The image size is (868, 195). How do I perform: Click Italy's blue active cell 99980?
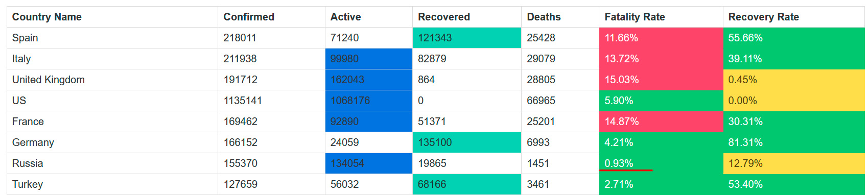click(369, 59)
